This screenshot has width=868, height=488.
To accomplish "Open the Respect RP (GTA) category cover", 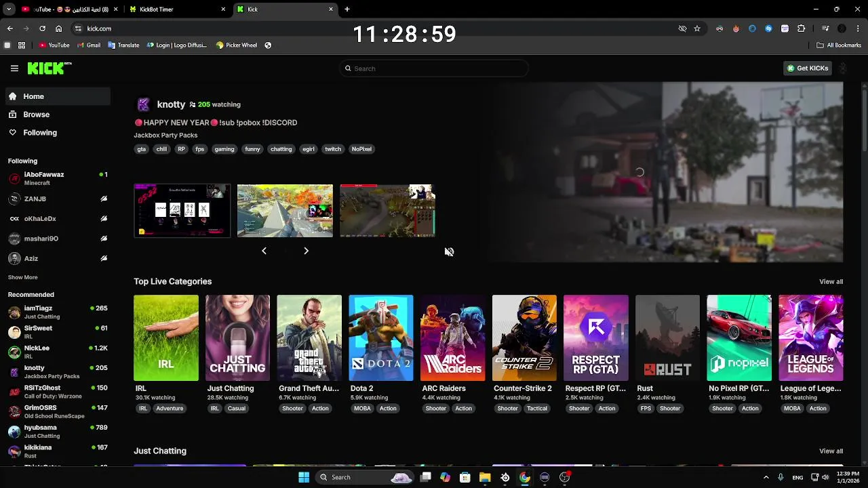I will click(x=596, y=338).
